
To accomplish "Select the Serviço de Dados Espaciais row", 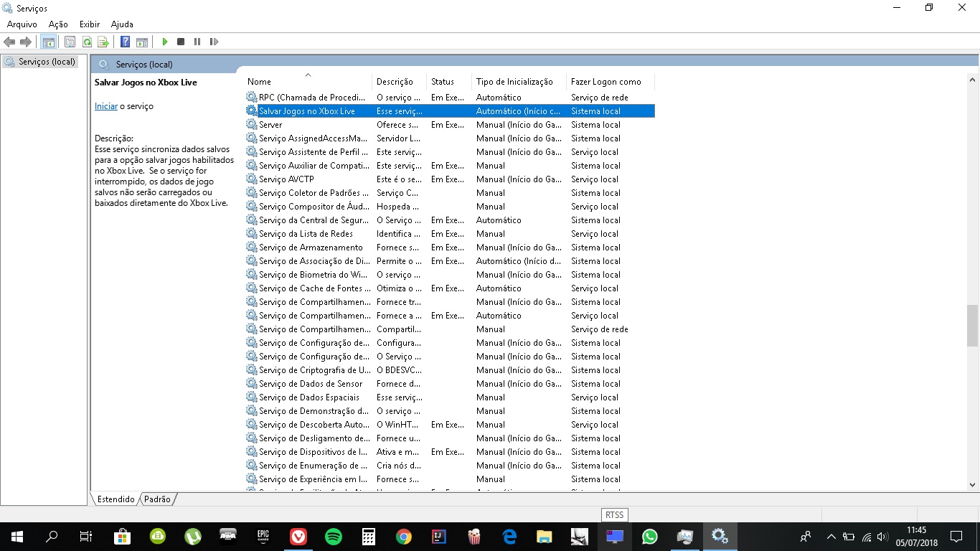I will point(450,397).
